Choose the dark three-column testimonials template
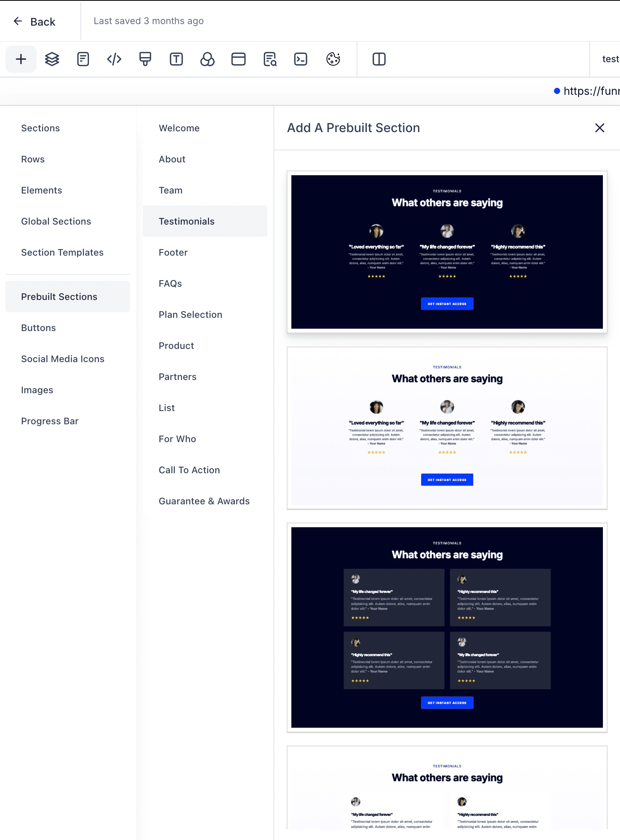The image size is (620, 840). click(447, 252)
